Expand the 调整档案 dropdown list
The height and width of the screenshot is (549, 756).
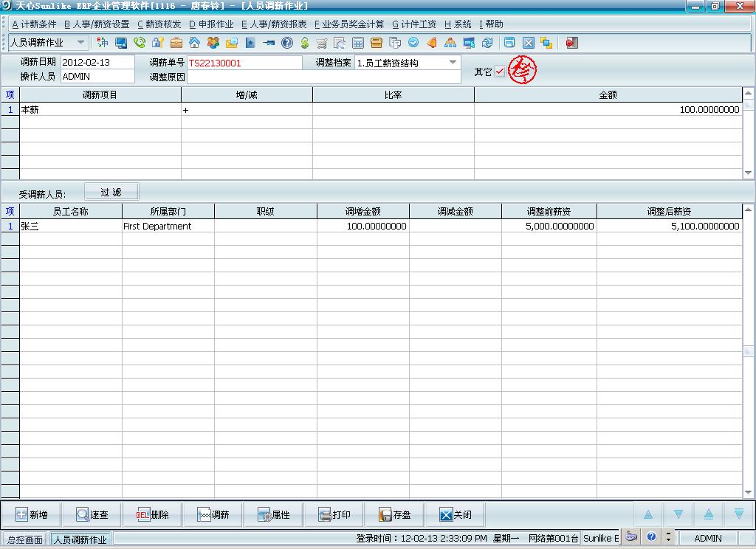[453, 63]
